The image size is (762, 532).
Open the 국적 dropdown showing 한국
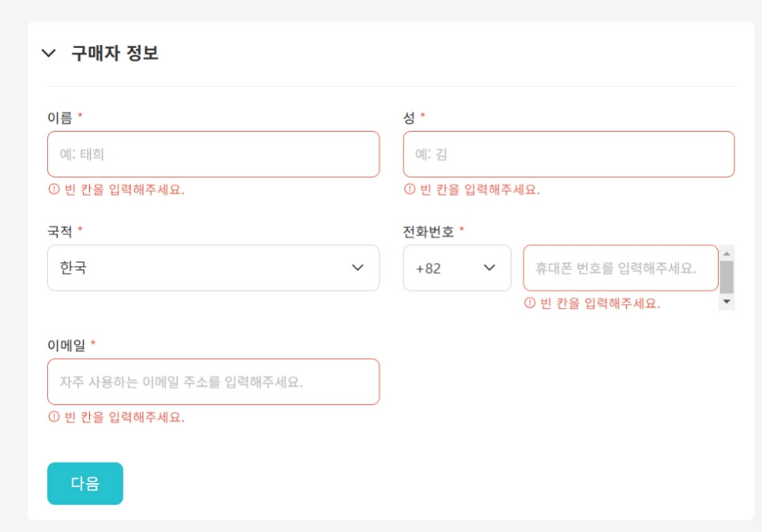[x=213, y=268]
